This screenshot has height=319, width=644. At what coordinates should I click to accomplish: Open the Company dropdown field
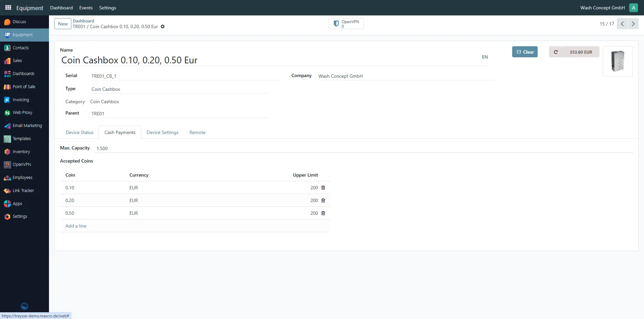pos(406,76)
